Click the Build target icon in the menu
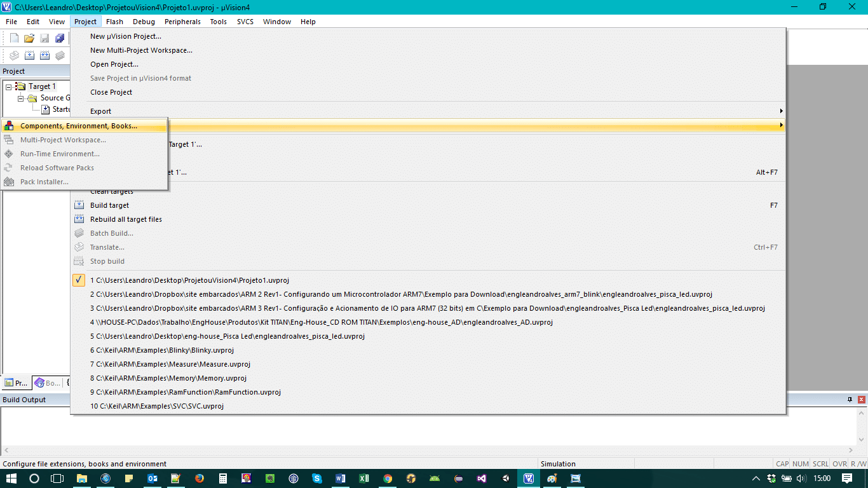Screen dimensions: 868x488 point(79,205)
